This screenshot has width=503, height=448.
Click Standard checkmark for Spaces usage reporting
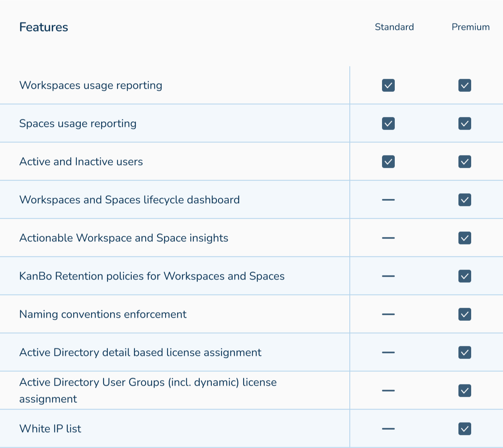[388, 124]
